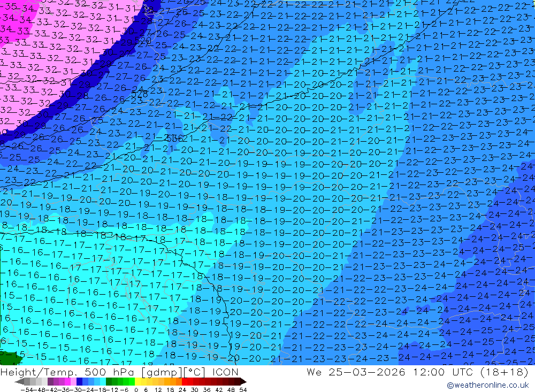Click the '54' legend scale value
Screen dimensions: 535x392
[x=243, y=390]
